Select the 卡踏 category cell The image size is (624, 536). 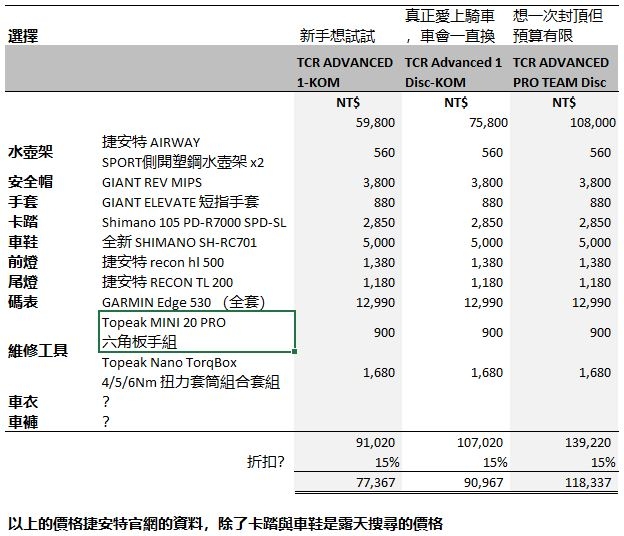point(23,222)
